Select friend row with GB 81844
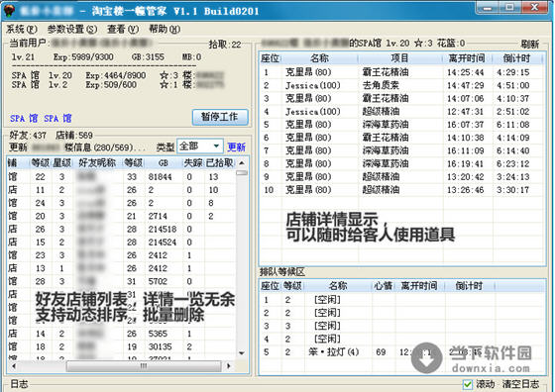Screen dimensions: 555x392 tap(121, 177)
